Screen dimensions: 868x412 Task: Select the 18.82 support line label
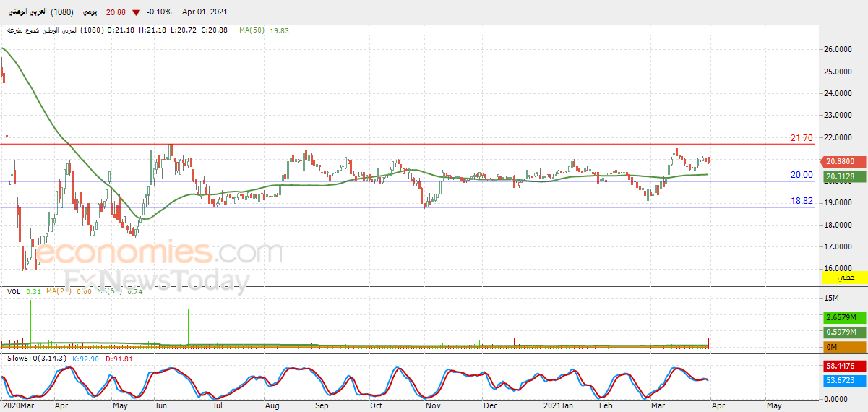(802, 201)
